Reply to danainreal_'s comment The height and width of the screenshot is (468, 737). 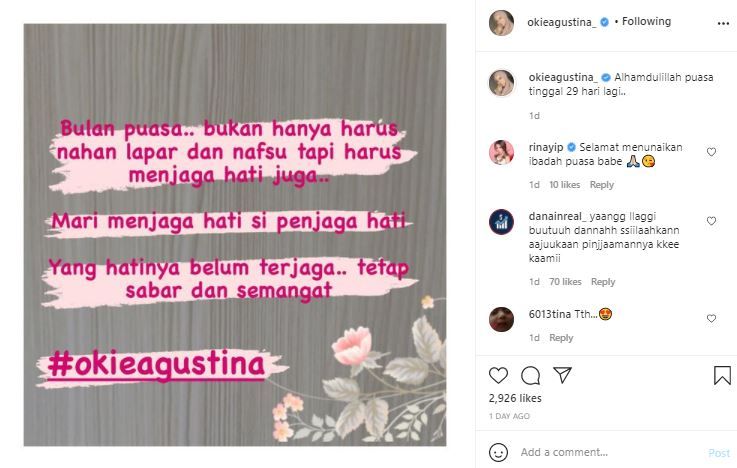coord(603,281)
